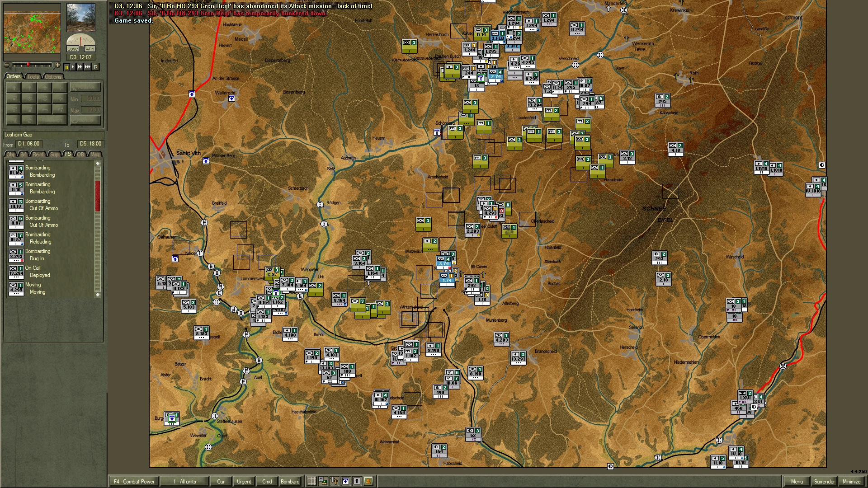The image size is (868, 488).
Task: Toggle the Bombard filter
Action: coord(290,482)
